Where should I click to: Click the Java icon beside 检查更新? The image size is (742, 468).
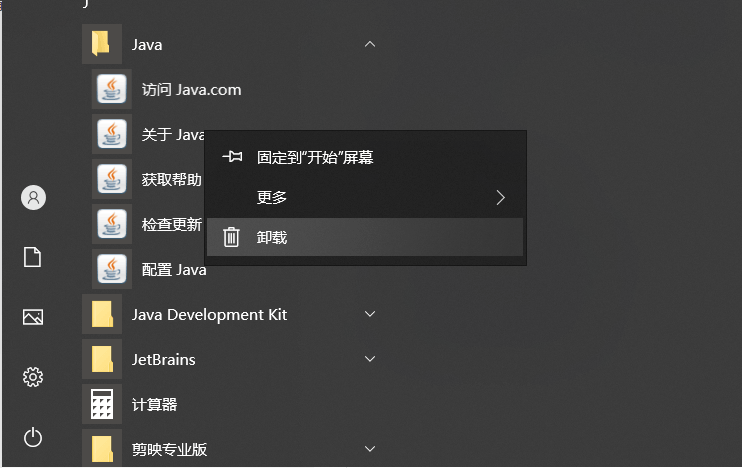[x=112, y=224]
